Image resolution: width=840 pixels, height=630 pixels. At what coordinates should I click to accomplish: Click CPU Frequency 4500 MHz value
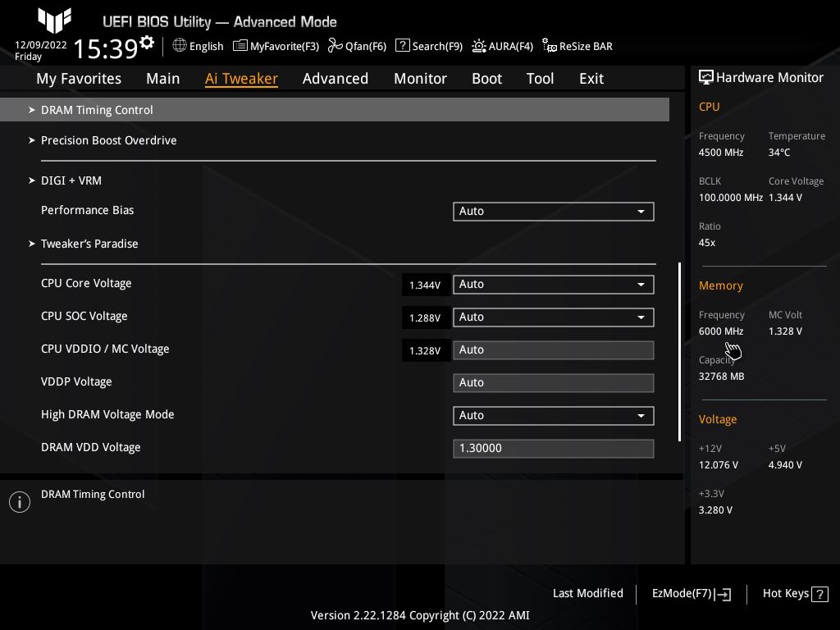tap(720, 152)
